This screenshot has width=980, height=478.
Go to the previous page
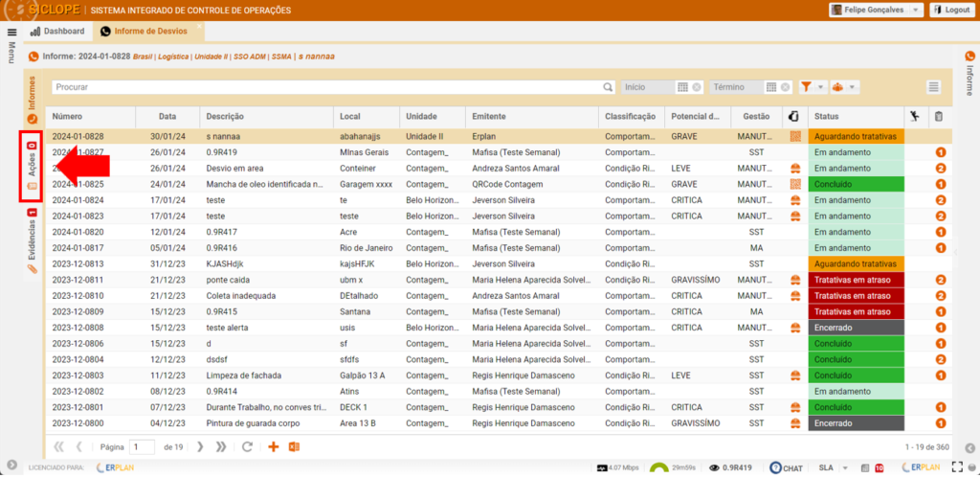(x=79, y=446)
